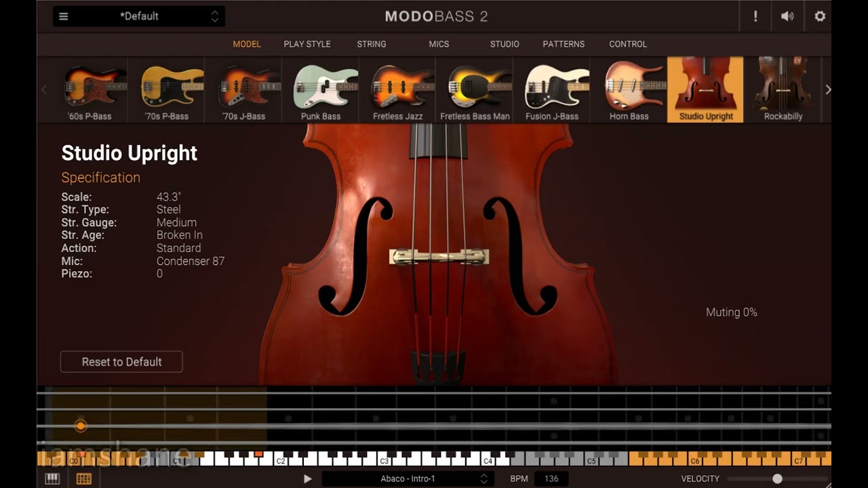
Task: Click the speaker audio icon
Action: (787, 16)
